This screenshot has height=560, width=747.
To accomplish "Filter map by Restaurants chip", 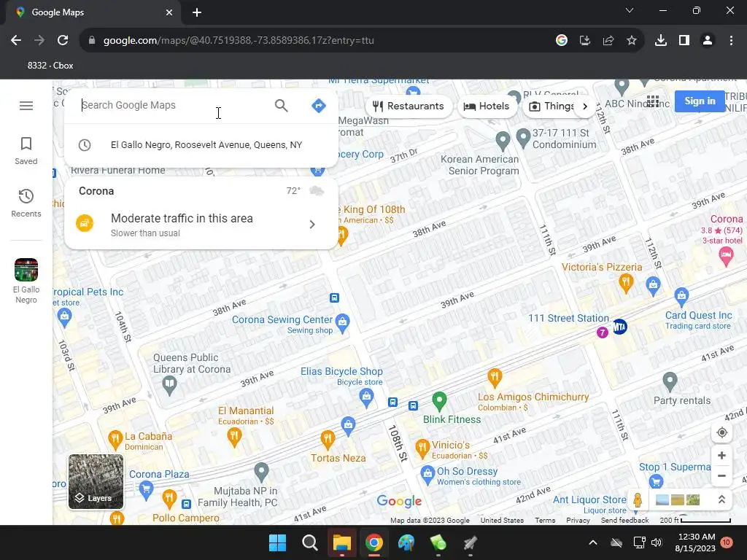I will coord(409,106).
